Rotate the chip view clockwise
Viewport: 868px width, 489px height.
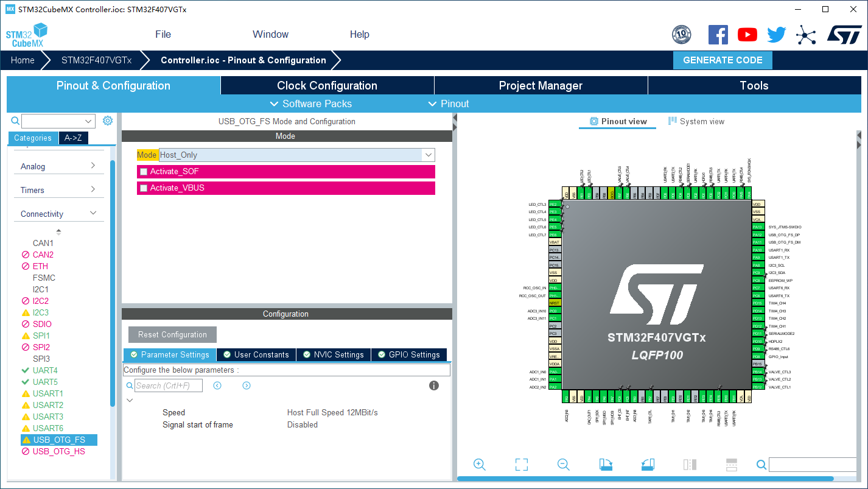coord(606,465)
